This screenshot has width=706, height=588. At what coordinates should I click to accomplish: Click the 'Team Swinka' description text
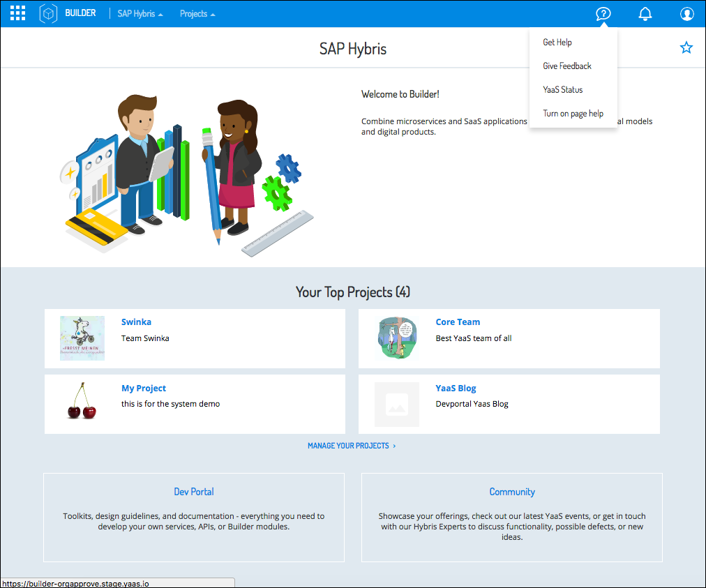coord(145,338)
